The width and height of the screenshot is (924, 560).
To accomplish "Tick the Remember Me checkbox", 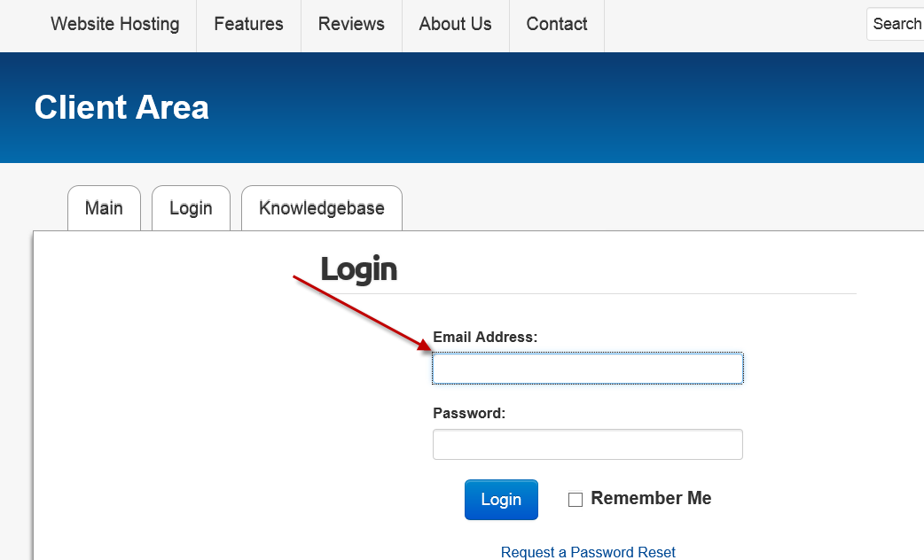I will 576,500.
